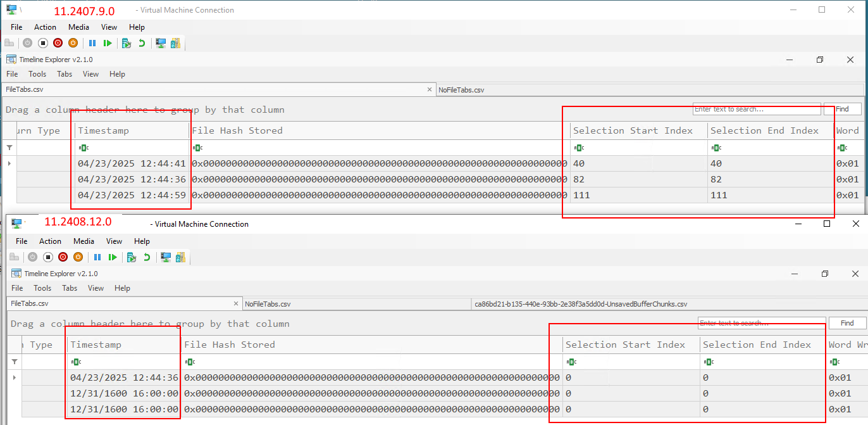Open Media menu of 11.2407.9.0 VM window

pyautogui.click(x=78, y=27)
